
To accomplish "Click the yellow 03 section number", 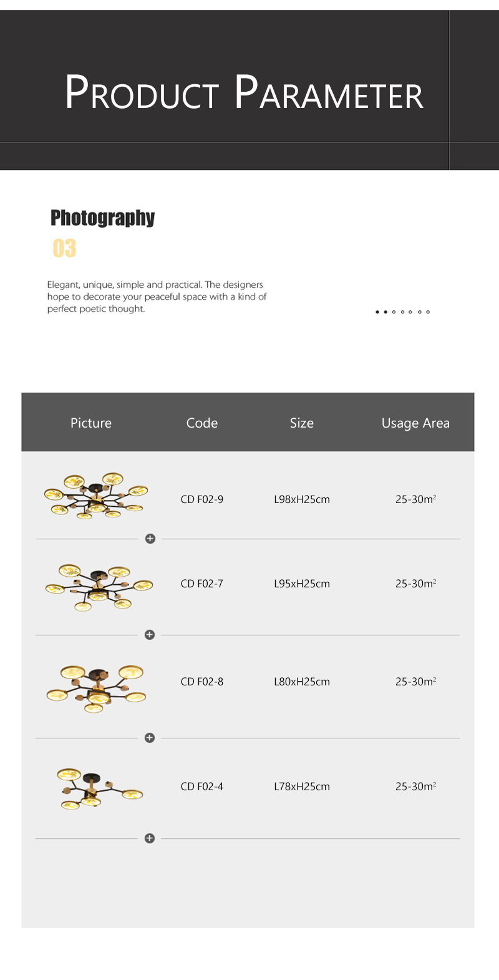I will tap(64, 248).
